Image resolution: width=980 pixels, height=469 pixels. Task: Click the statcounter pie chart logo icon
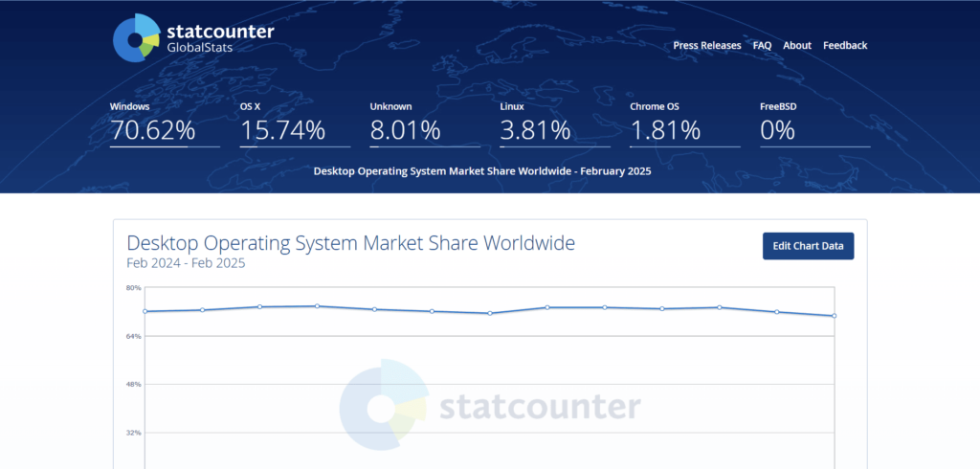click(138, 38)
